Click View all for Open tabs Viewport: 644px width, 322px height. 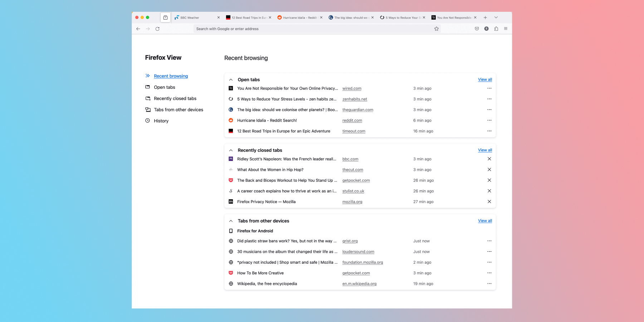pos(485,79)
